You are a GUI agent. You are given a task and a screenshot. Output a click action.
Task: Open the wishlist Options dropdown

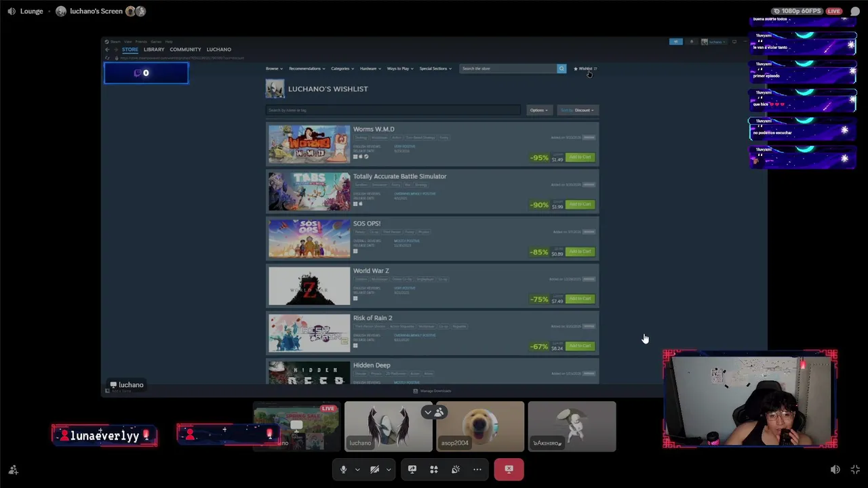click(x=538, y=110)
